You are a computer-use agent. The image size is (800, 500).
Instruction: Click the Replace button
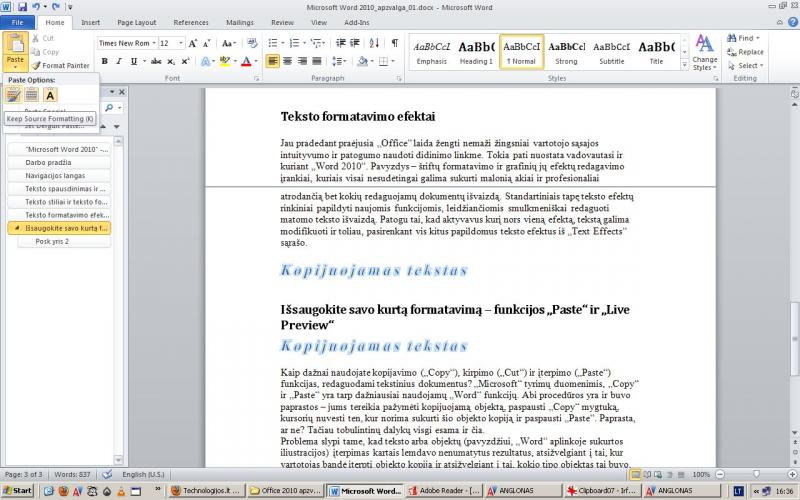click(745, 52)
